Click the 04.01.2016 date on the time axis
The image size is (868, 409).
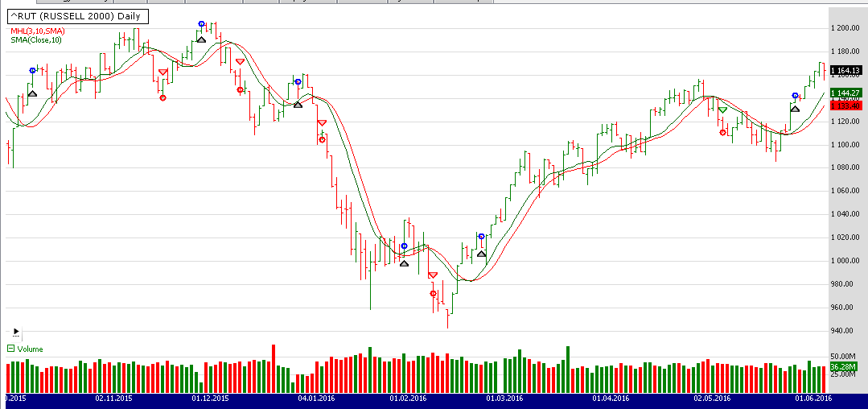(x=315, y=398)
